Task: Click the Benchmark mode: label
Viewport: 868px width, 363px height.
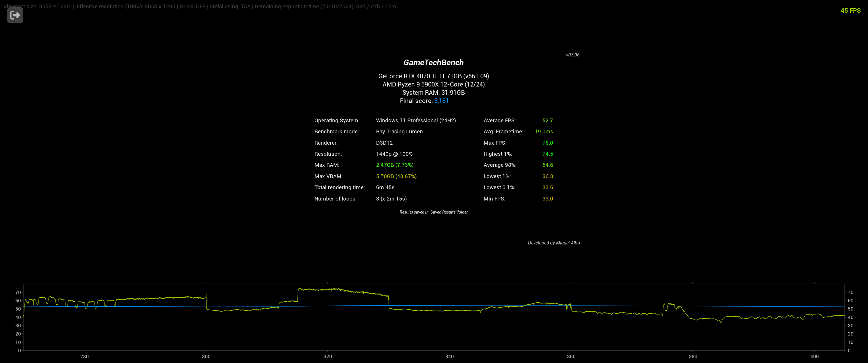Action: tap(336, 132)
